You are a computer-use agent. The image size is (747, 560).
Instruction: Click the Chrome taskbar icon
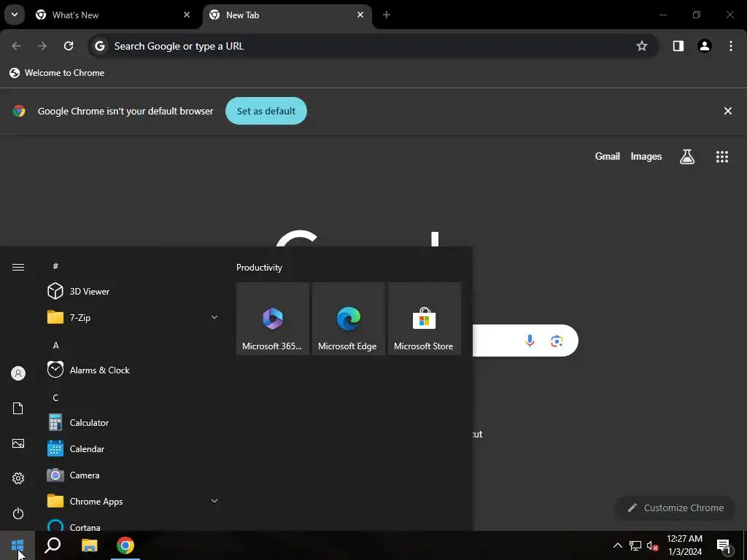click(125, 545)
